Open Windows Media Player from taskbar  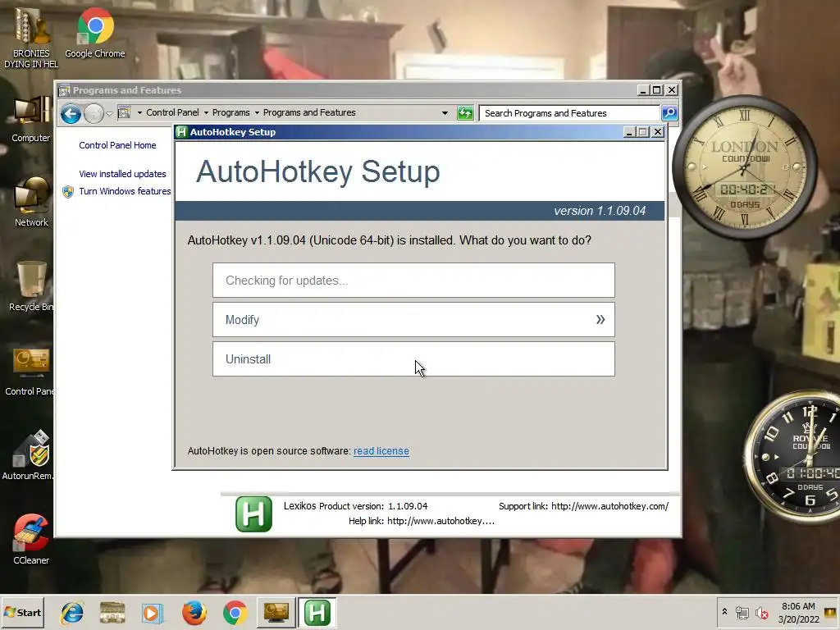pyautogui.click(x=153, y=613)
